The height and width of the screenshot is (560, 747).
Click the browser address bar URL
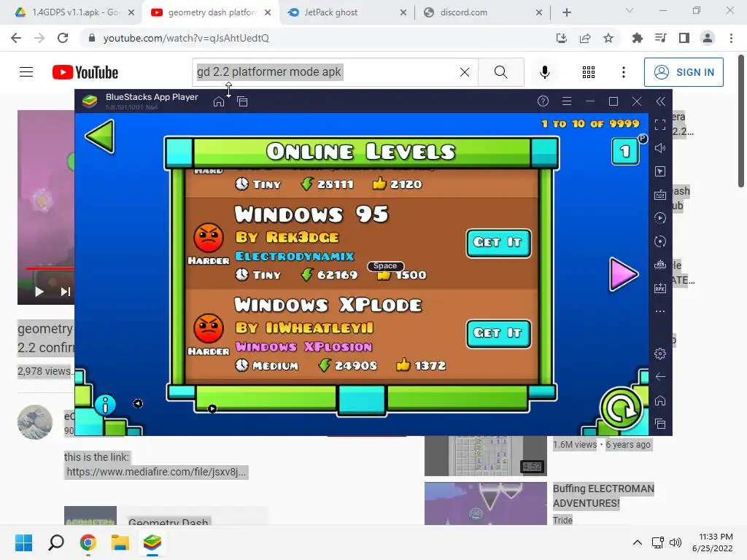coord(186,38)
